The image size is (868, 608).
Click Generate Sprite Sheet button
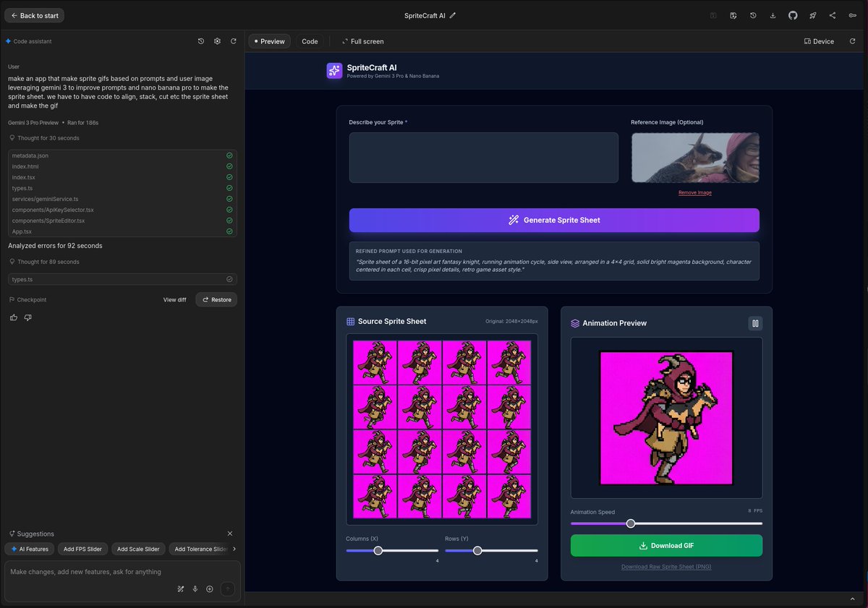pyautogui.click(x=554, y=220)
